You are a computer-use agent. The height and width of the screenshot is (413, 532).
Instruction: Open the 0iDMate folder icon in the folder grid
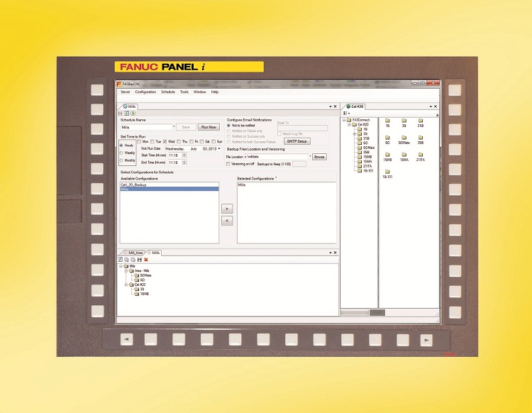point(404,138)
